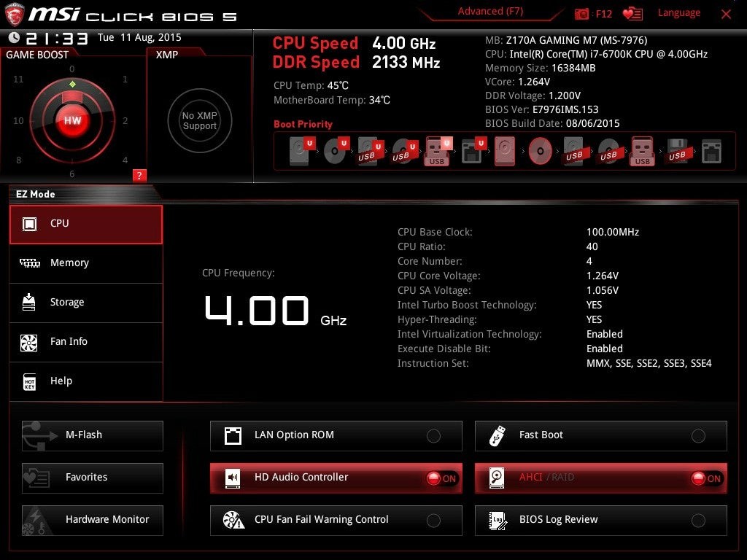747x560 pixels.
Task: Enable the Fast Boot toggle
Action: click(698, 436)
